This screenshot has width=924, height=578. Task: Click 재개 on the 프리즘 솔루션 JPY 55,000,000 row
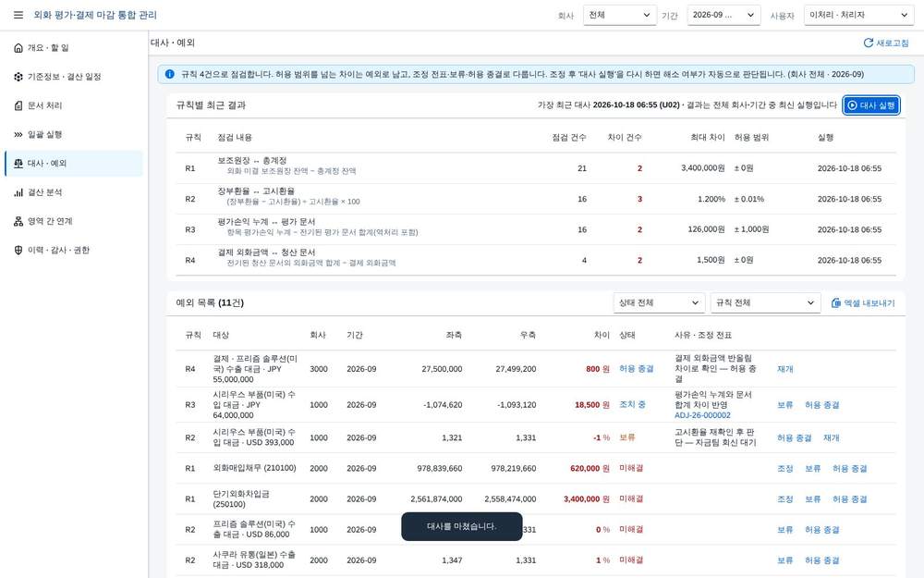(x=784, y=369)
